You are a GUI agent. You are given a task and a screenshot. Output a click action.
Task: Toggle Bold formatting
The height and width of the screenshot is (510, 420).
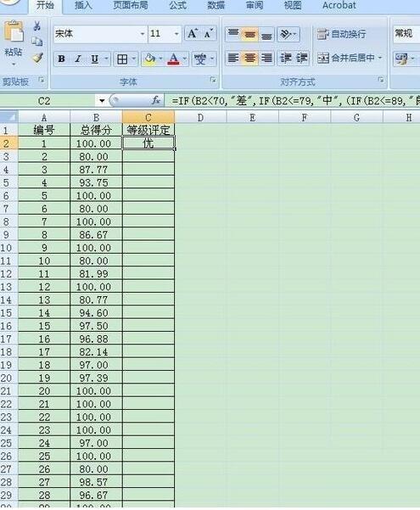[x=61, y=59]
